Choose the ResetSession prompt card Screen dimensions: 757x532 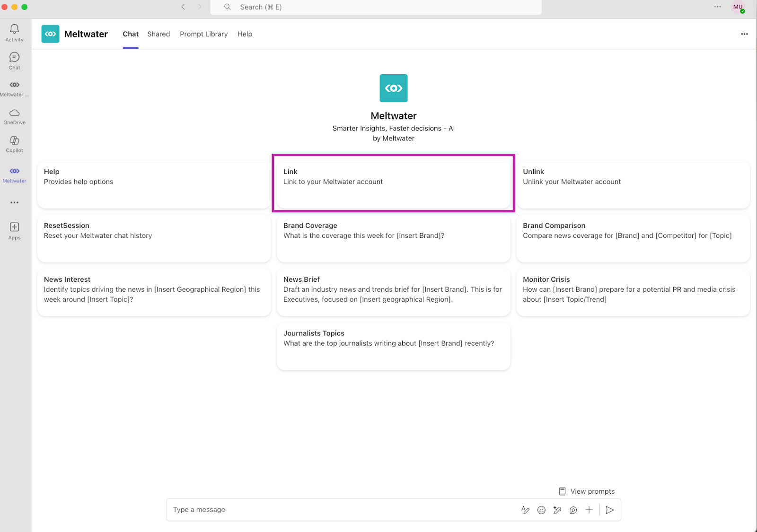point(154,238)
